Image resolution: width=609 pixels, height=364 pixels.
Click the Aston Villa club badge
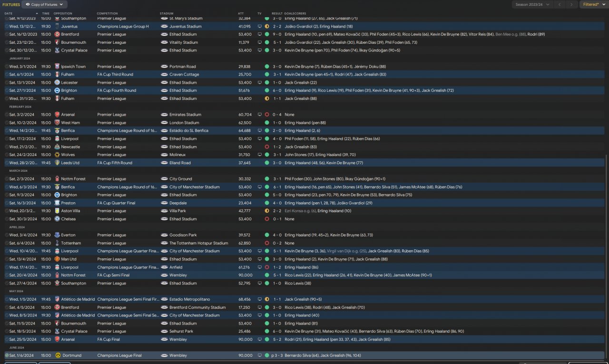[x=57, y=211]
